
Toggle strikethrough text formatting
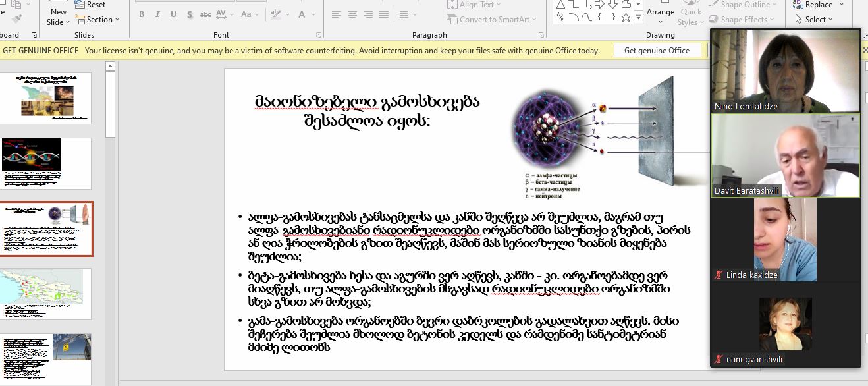pyautogui.click(x=206, y=14)
